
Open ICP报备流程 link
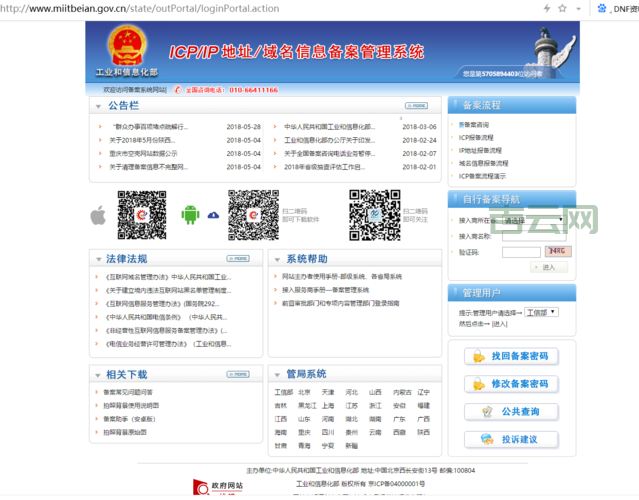pos(476,137)
